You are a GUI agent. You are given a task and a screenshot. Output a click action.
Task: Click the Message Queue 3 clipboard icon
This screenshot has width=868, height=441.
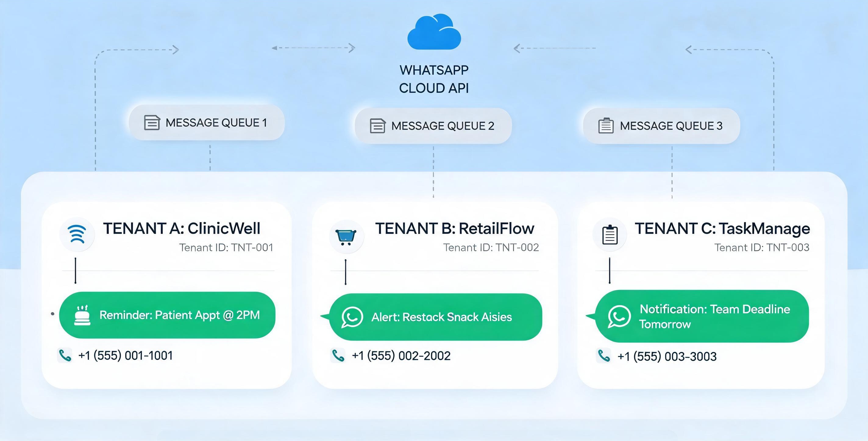pos(606,125)
